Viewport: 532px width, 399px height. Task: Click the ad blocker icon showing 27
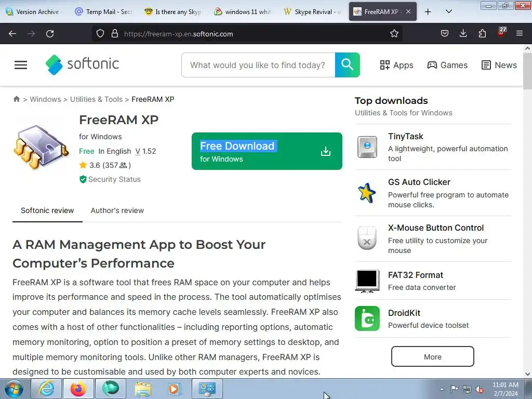pyautogui.click(x=501, y=32)
